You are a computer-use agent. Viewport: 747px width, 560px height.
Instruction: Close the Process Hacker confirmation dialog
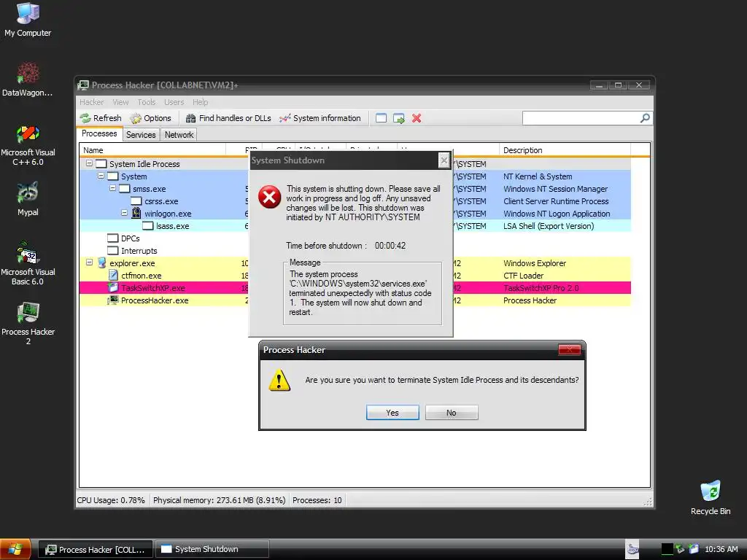pos(570,350)
